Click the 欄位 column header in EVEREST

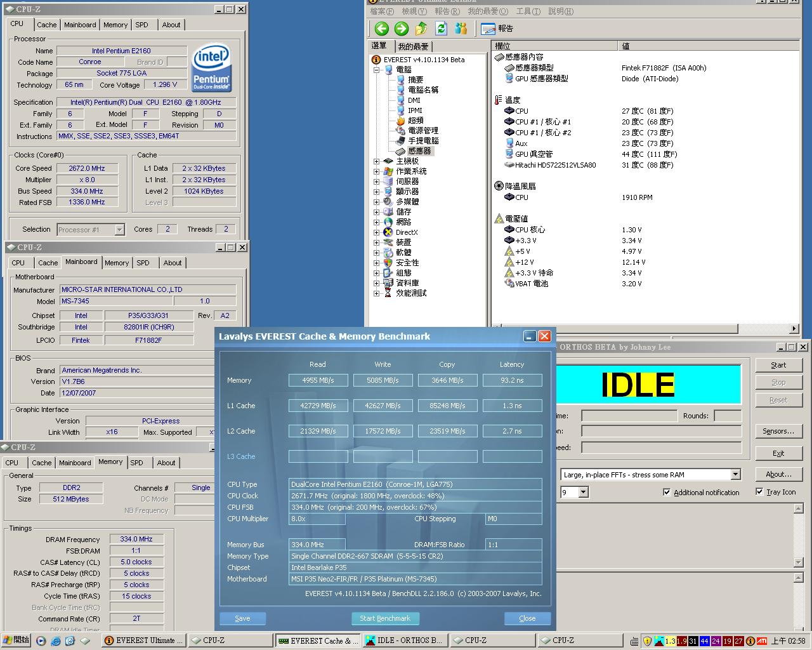[x=554, y=46]
